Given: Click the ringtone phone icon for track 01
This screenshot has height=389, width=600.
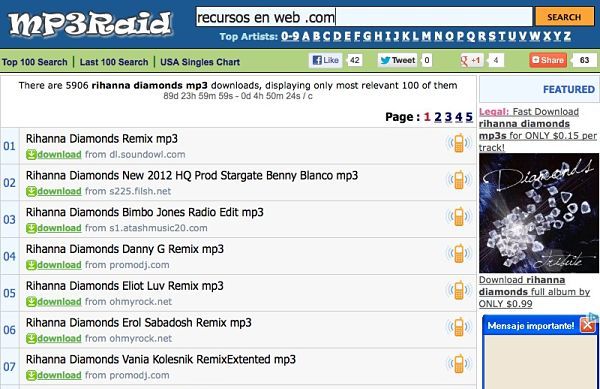Looking at the screenshot, I should point(459,143).
